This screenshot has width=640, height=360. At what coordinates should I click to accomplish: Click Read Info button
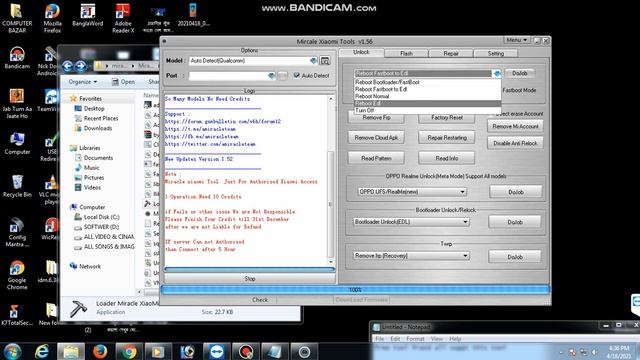[x=447, y=158]
